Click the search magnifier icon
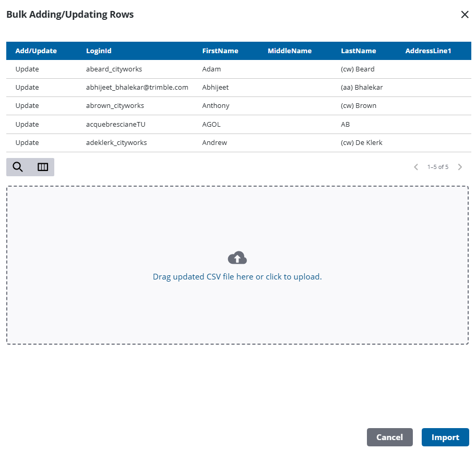 click(18, 167)
